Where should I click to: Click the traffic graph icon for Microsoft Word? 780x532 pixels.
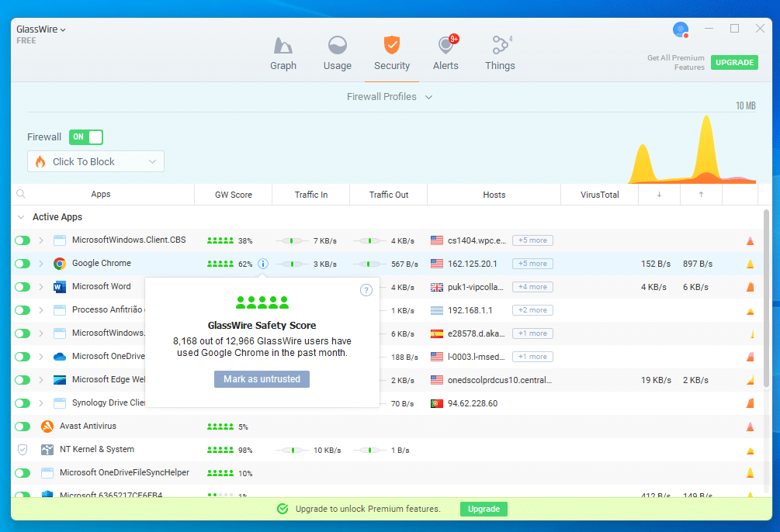pos(751,287)
